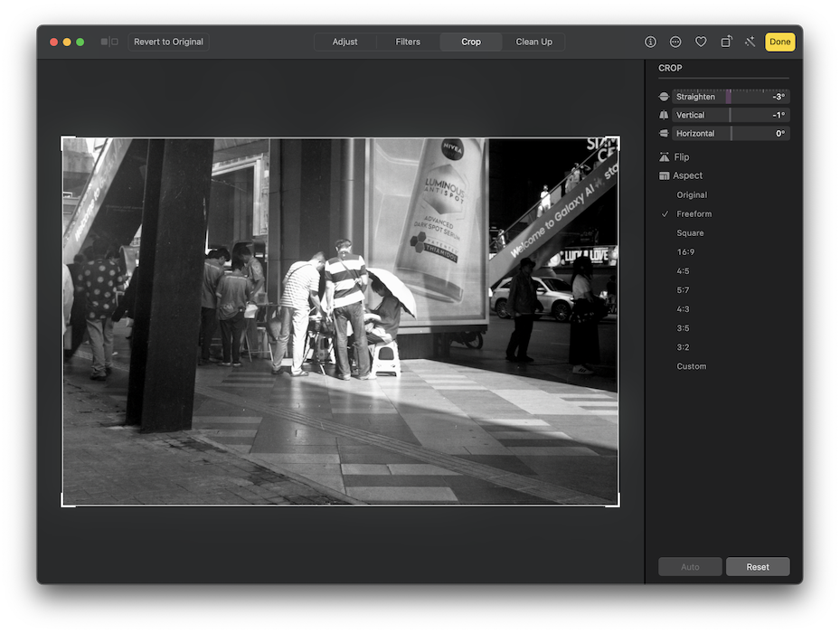Open the Custom aspect ratio option

click(x=691, y=366)
